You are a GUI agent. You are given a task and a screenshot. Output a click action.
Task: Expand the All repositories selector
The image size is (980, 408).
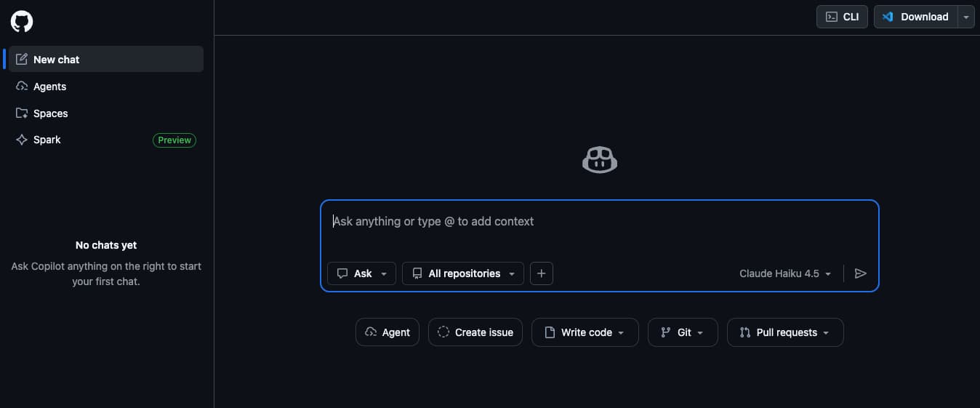pos(463,273)
